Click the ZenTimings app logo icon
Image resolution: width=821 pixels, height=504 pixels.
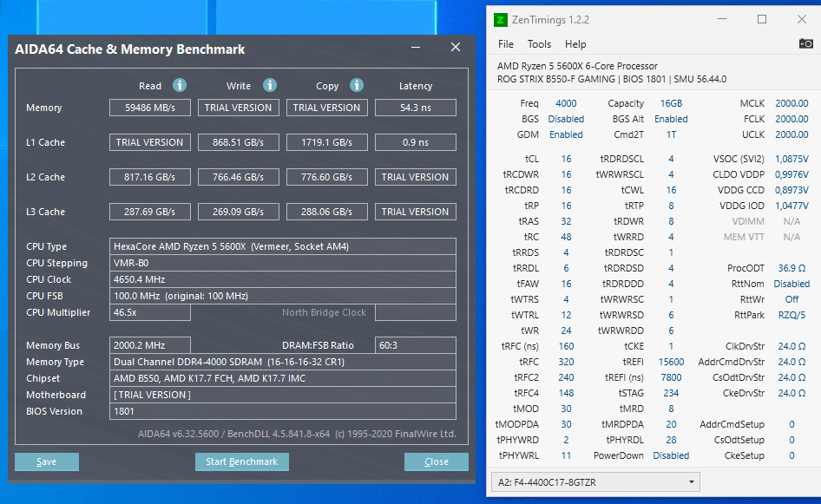[x=501, y=20]
